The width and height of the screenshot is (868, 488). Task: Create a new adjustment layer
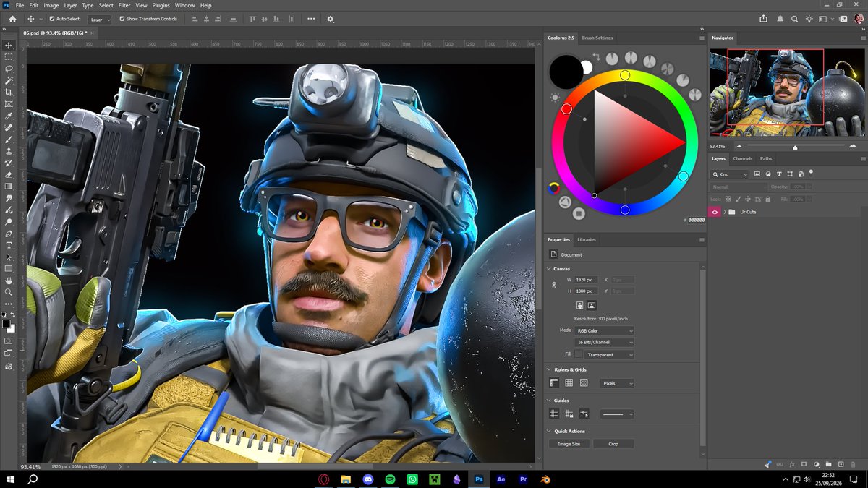pos(816,464)
